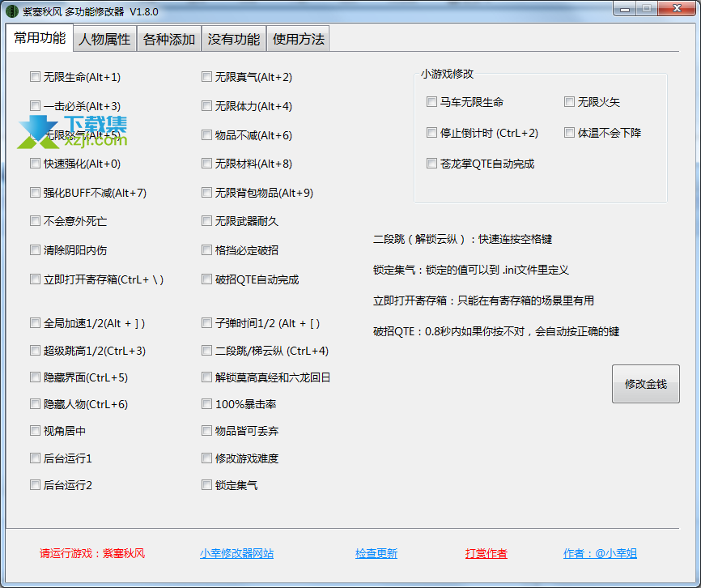The image size is (701, 588).
Task: Check 超级跳高1/2(Ctrl+3)
Action: coord(35,351)
